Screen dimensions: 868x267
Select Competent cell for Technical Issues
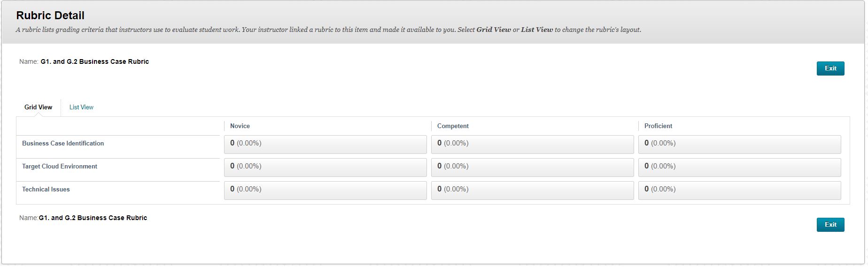coord(532,191)
